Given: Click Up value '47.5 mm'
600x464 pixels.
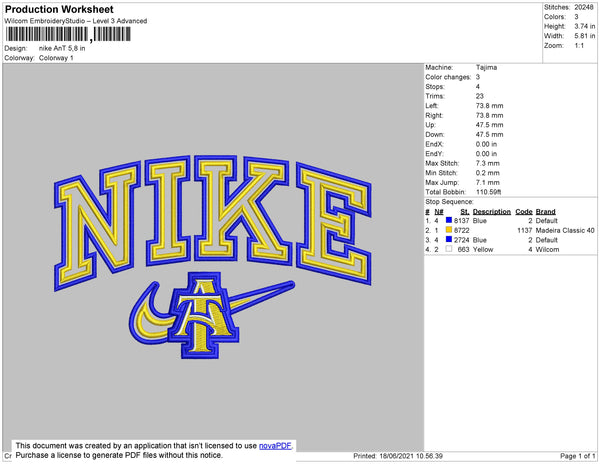Looking at the screenshot, I should coord(489,125).
